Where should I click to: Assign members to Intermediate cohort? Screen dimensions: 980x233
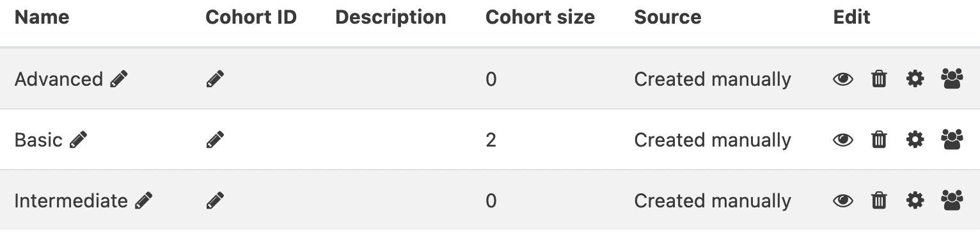point(952,202)
